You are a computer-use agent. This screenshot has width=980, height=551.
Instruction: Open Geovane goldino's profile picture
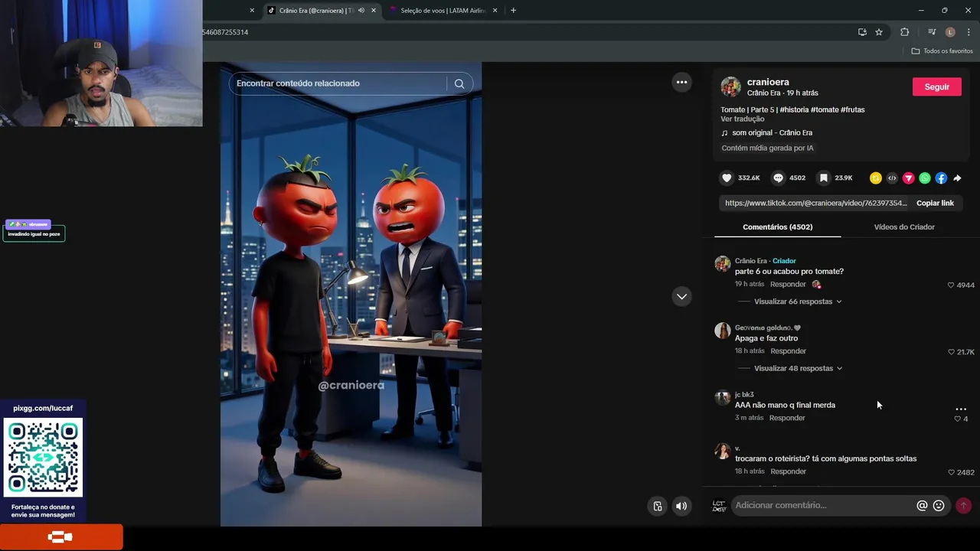point(722,331)
